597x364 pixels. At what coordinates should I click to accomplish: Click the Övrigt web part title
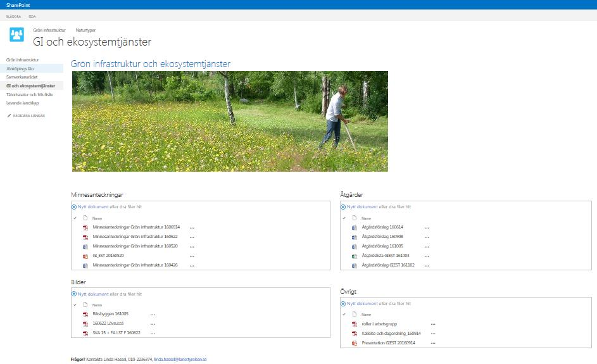click(x=348, y=292)
